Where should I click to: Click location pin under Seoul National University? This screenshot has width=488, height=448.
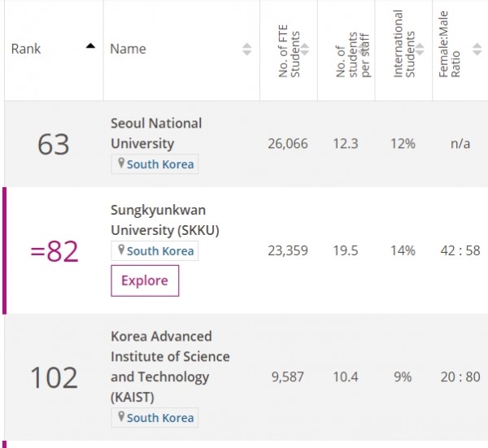(121, 163)
